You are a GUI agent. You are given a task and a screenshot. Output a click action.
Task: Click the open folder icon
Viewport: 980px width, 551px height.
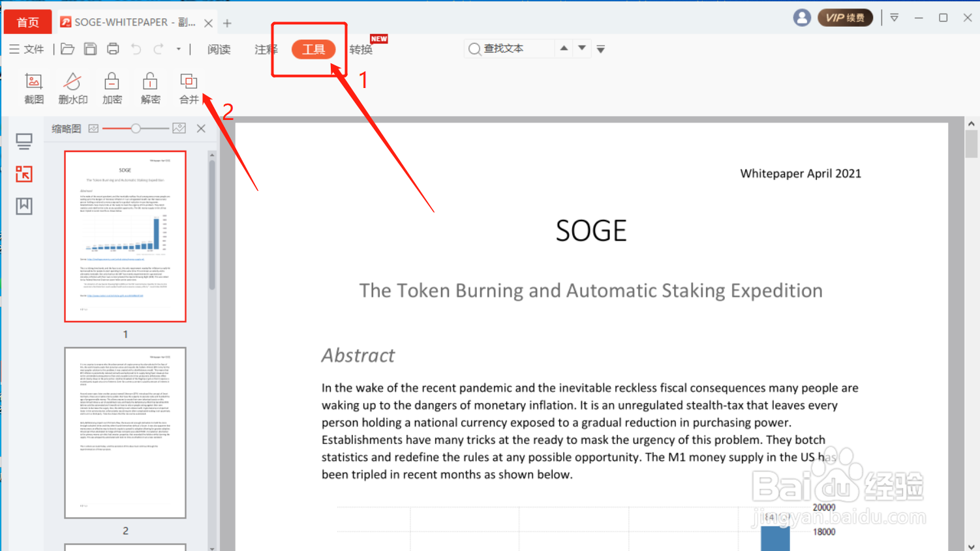[67, 49]
